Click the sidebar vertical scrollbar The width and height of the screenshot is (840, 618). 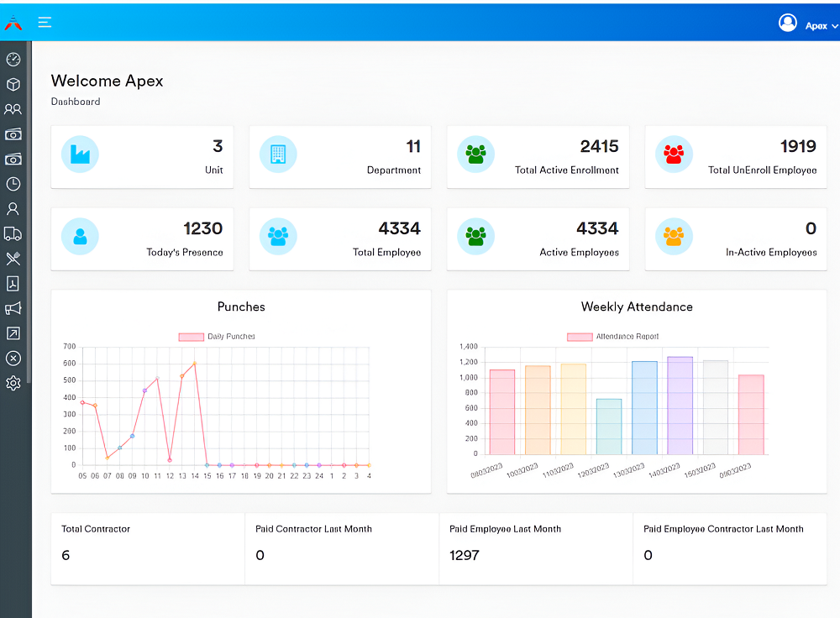29,214
